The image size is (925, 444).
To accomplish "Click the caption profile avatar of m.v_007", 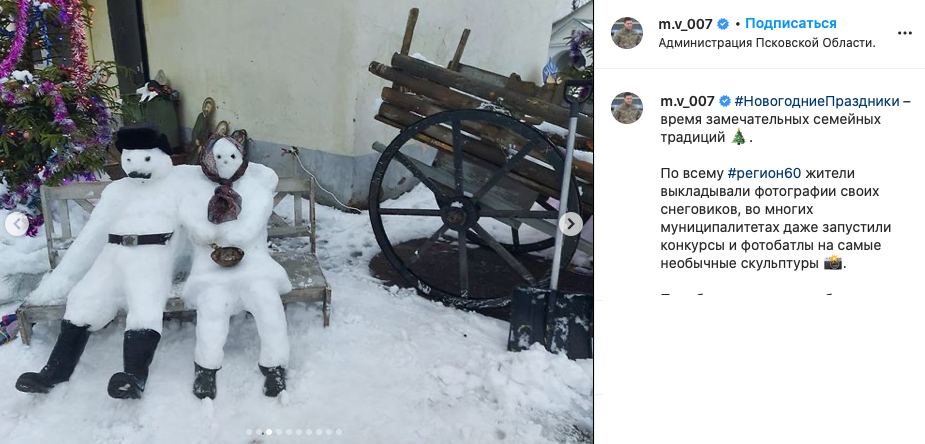I will click(x=626, y=108).
